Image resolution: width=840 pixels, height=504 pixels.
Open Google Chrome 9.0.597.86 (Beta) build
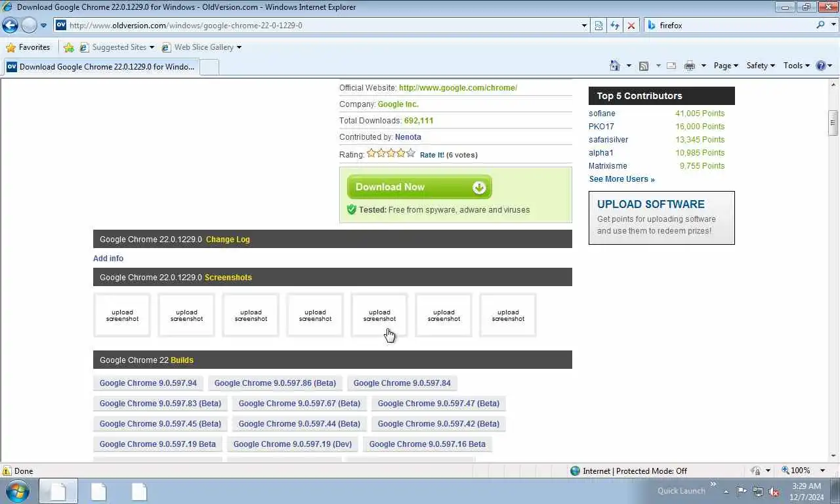tap(275, 383)
